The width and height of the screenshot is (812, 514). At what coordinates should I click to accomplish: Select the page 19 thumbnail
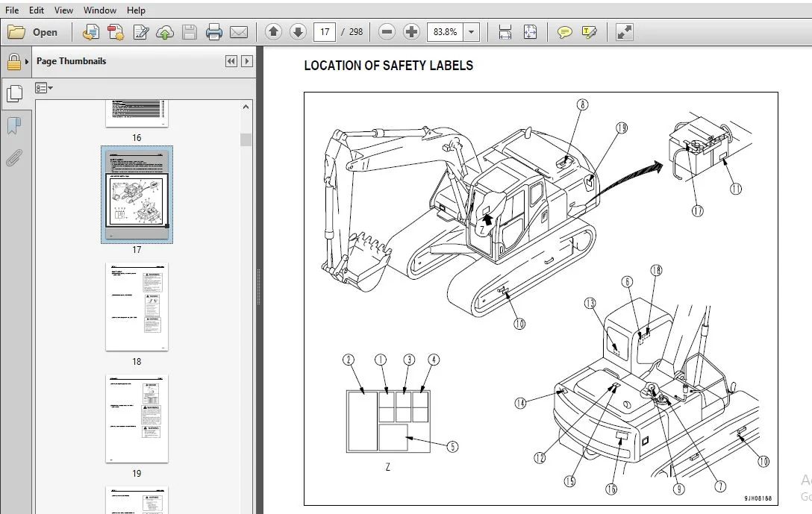click(x=137, y=419)
